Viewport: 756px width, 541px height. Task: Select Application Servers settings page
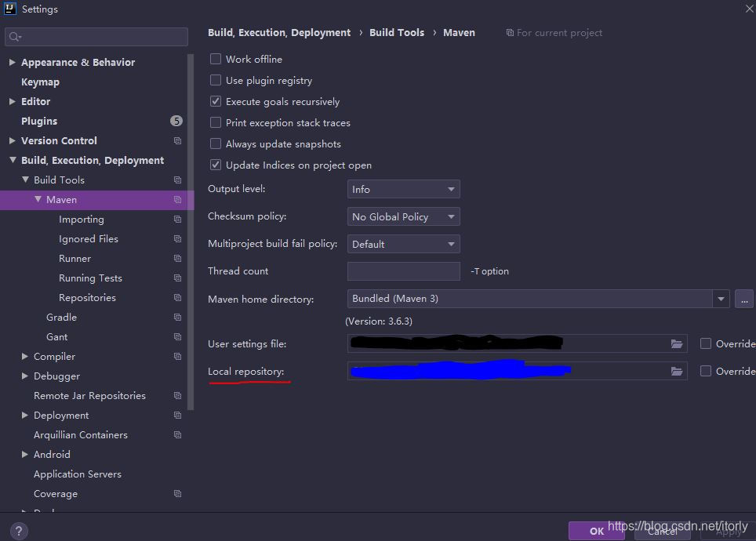pyautogui.click(x=77, y=474)
